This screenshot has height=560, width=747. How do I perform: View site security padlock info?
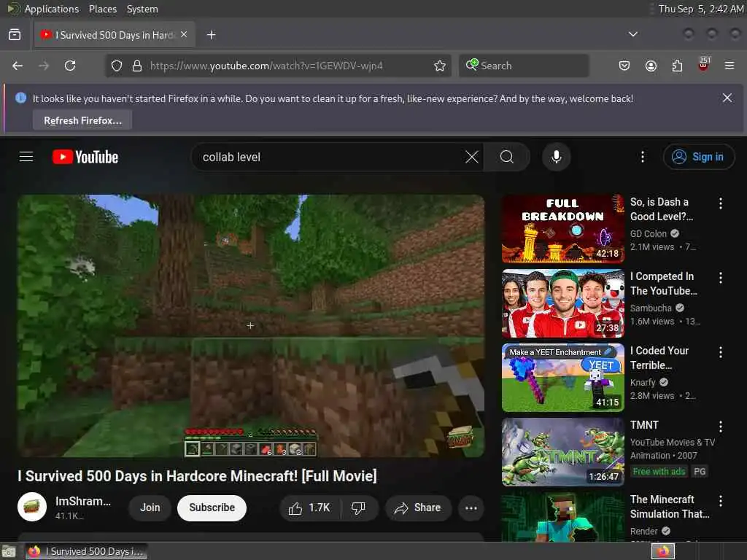(x=137, y=66)
